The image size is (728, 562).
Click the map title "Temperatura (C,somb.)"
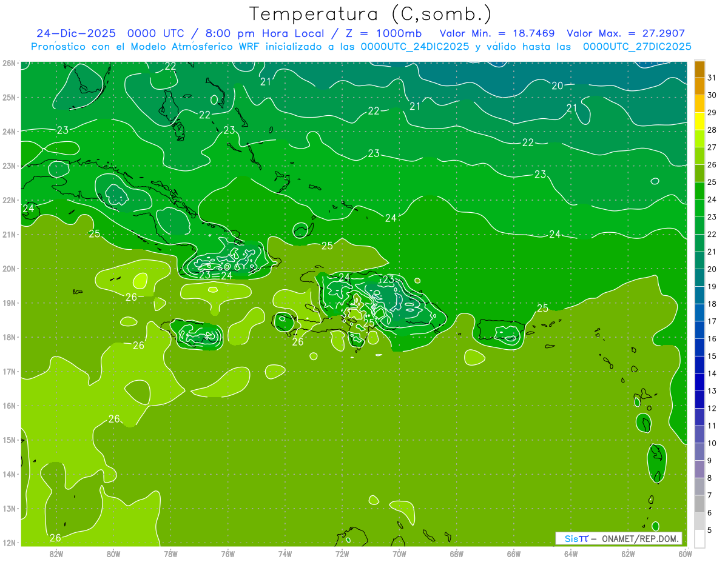(371, 14)
